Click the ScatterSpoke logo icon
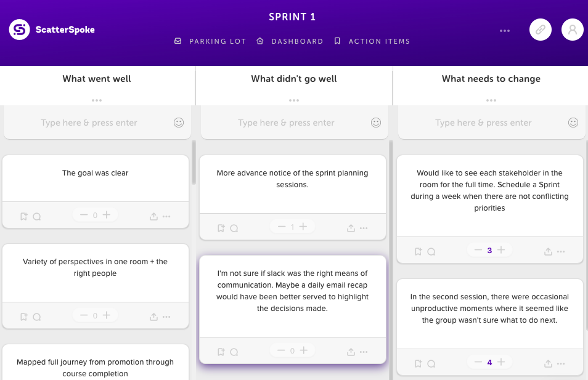This screenshot has height=380, width=588. coord(20,30)
